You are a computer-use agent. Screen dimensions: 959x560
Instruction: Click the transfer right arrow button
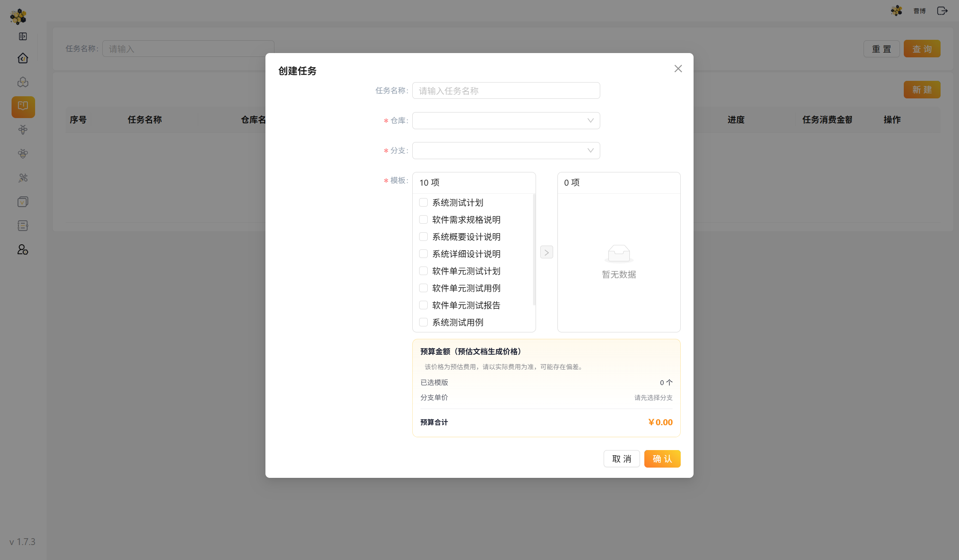pyautogui.click(x=546, y=252)
